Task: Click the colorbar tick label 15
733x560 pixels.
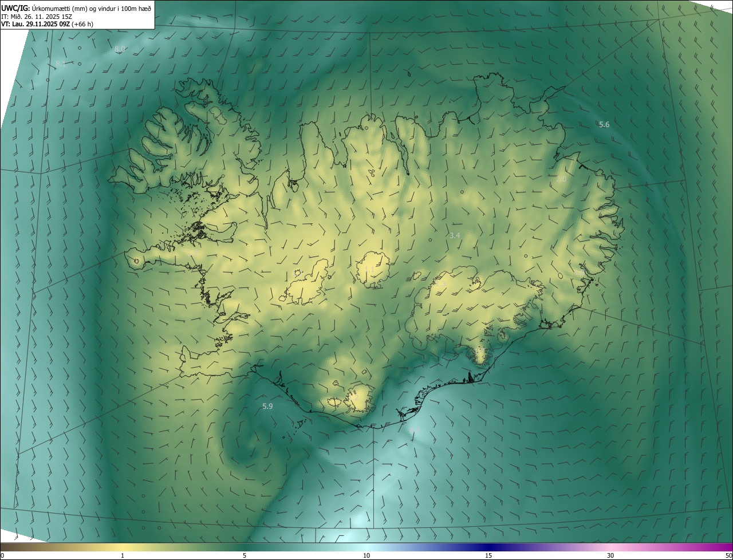Action: coord(488,555)
